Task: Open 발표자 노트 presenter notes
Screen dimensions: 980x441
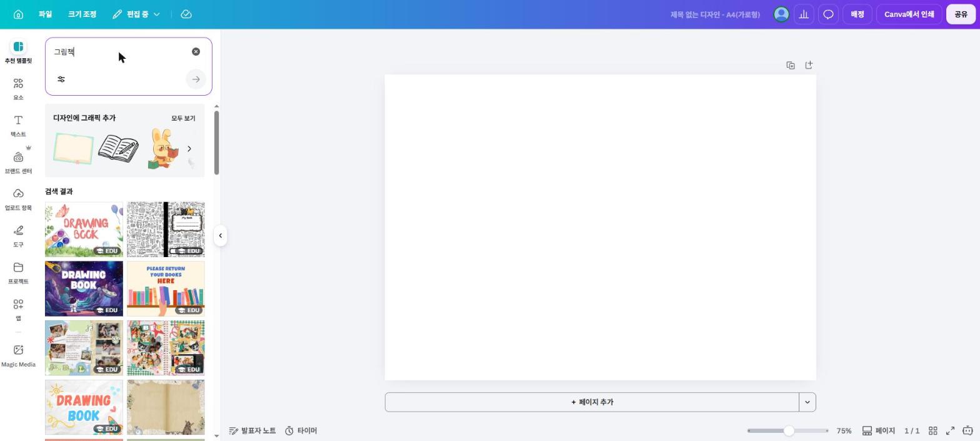Action: pos(252,431)
